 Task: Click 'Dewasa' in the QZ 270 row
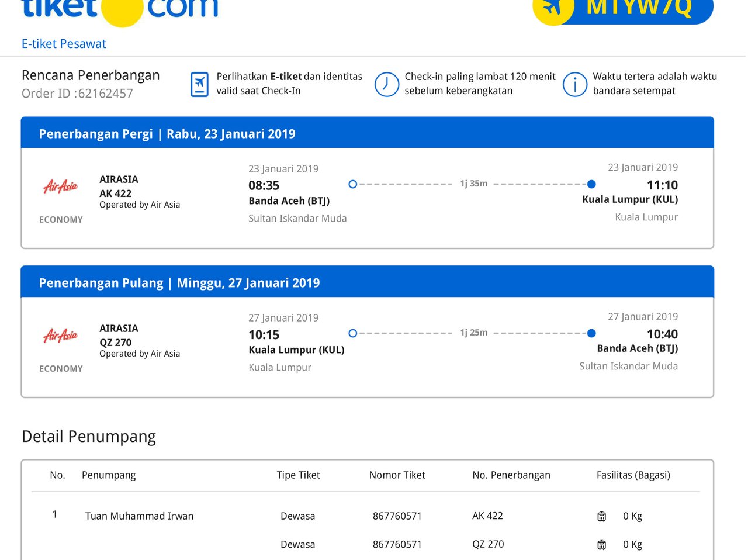tap(297, 544)
